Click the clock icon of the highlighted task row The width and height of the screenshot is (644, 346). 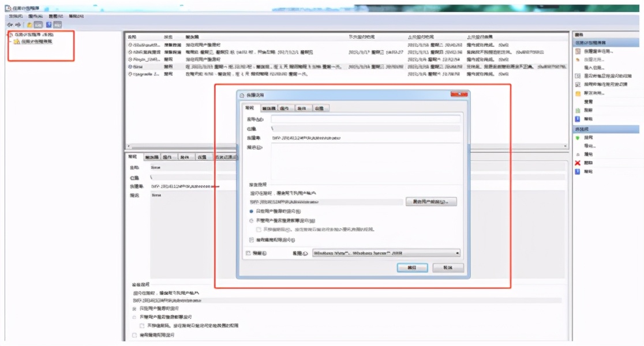click(x=130, y=66)
